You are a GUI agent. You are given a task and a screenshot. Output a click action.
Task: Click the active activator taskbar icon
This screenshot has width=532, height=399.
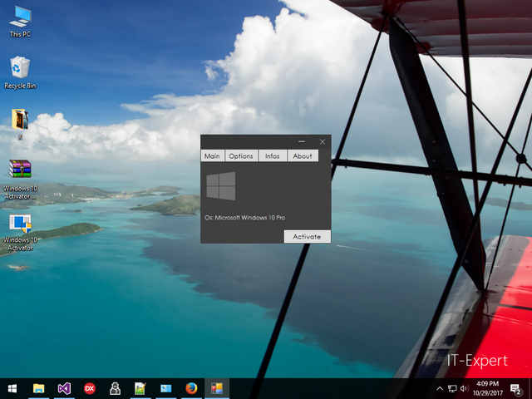tap(217, 388)
